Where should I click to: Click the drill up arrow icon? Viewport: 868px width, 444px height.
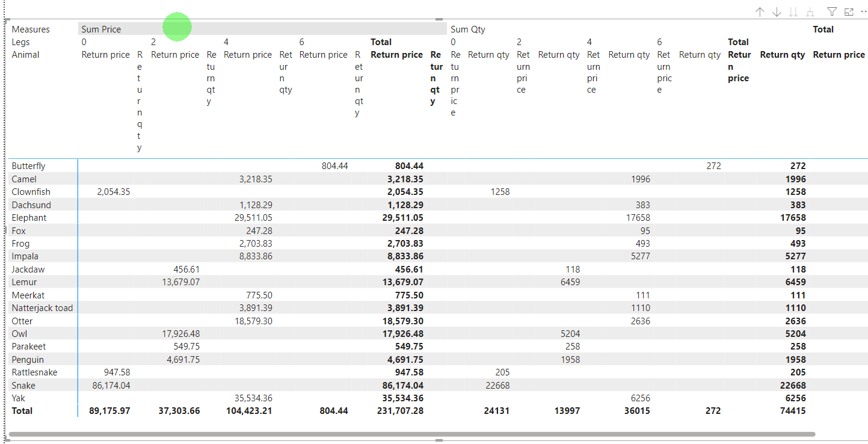pos(760,12)
